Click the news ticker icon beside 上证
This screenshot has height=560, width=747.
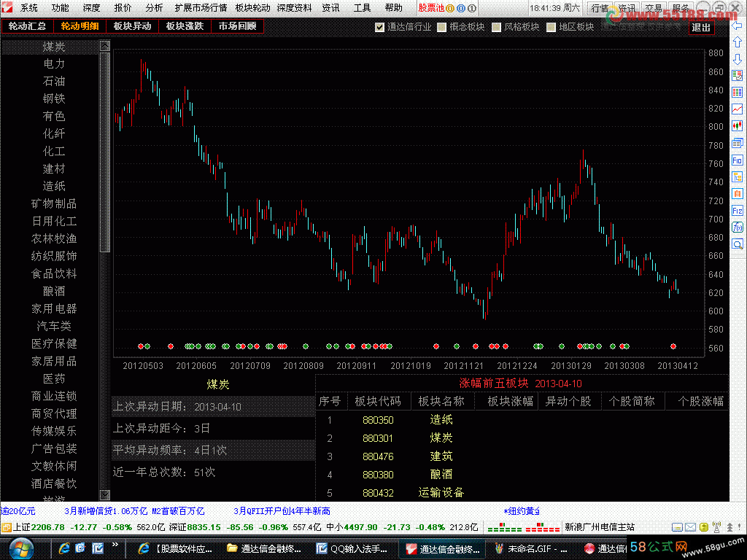(6, 528)
